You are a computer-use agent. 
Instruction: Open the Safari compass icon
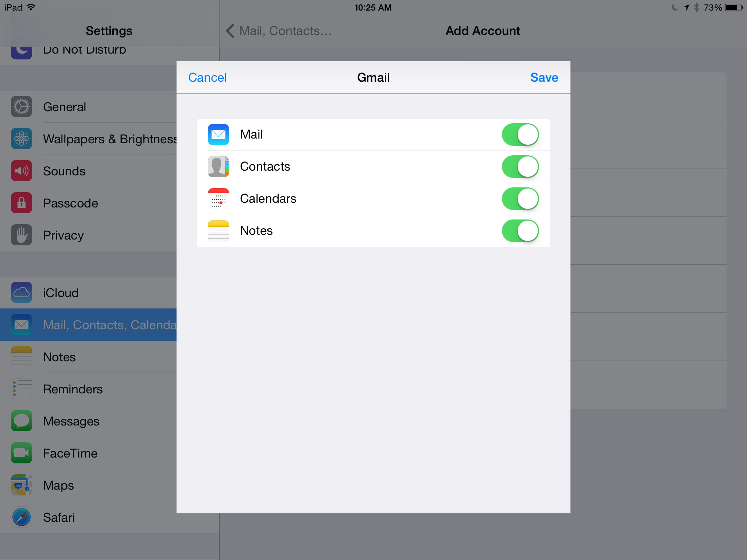pos(22,517)
